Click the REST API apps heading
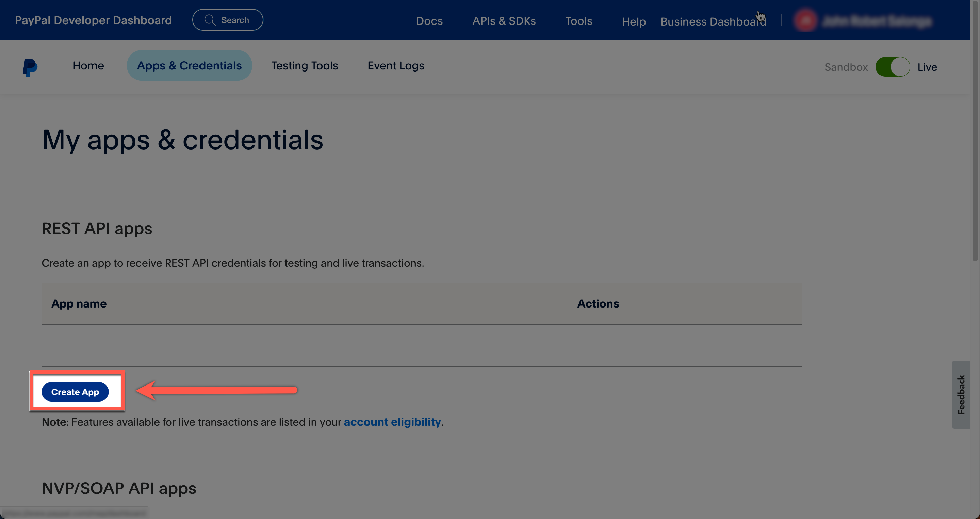Image resolution: width=980 pixels, height=519 pixels. point(97,229)
